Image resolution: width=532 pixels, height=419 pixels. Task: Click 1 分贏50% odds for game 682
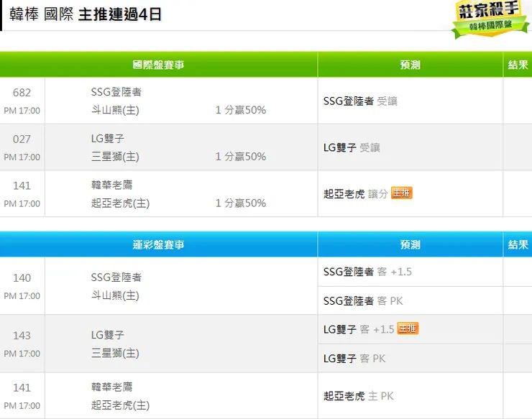241,110
